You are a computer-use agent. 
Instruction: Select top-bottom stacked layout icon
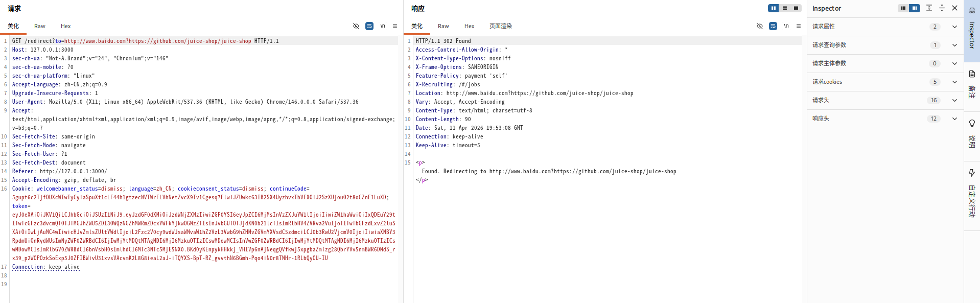tap(785, 8)
